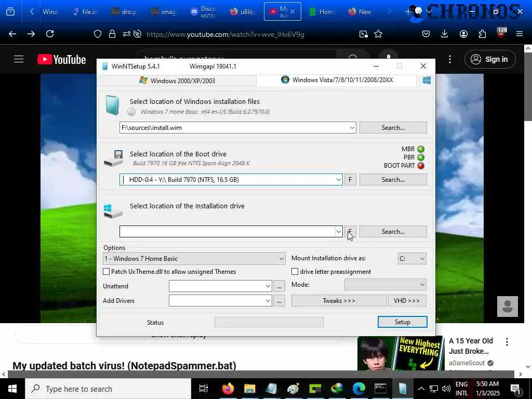Viewport: 532px width, 399px height.
Task: Click the BOOT PART red status indicator
Action: click(421, 166)
